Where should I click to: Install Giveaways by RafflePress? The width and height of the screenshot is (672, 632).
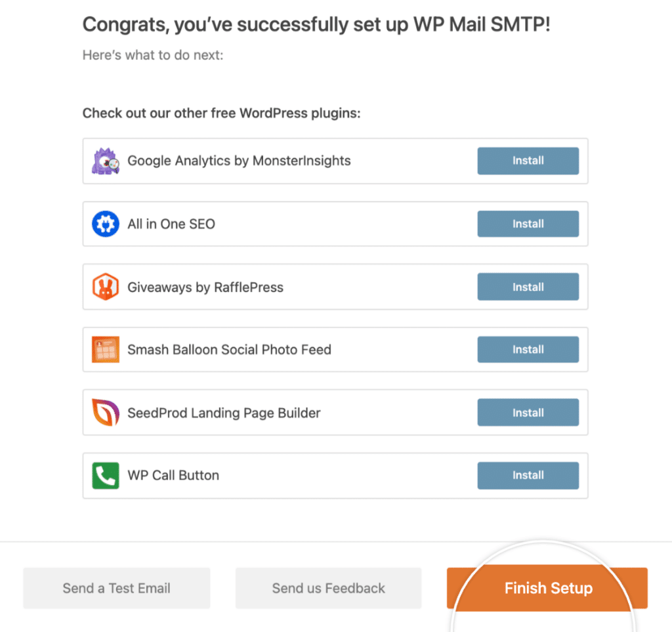point(528,287)
